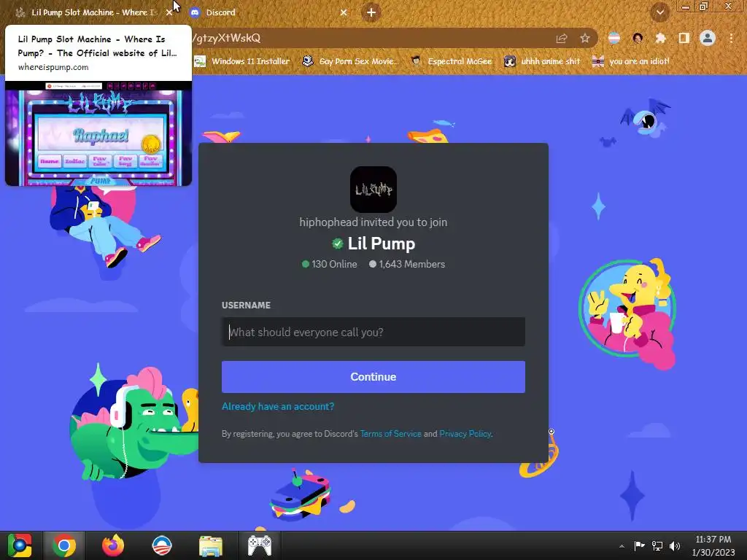Launch Firefox from the taskbar
The height and width of the screenshot is (560, 747).
[x=113, y=545]
